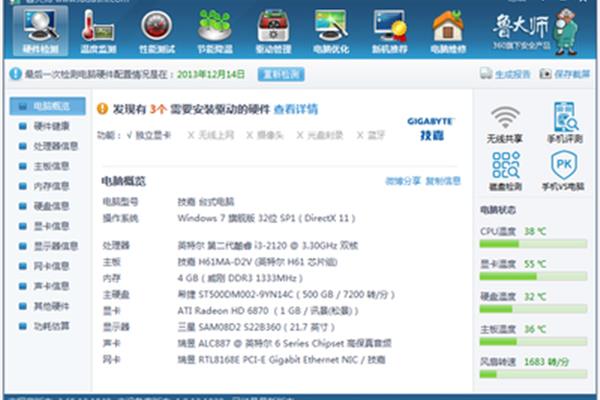
Task: Open the 温度监测 thermometer tool
Action: [98, 31]
